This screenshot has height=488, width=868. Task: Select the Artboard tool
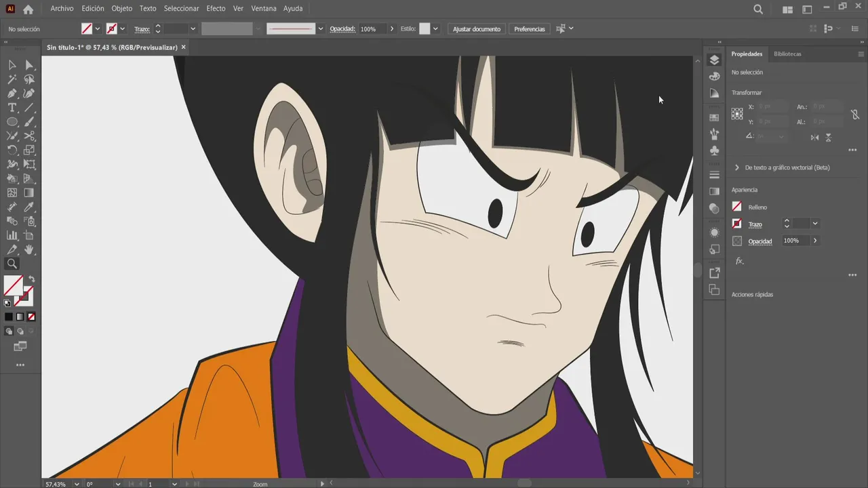pos(29,236)
